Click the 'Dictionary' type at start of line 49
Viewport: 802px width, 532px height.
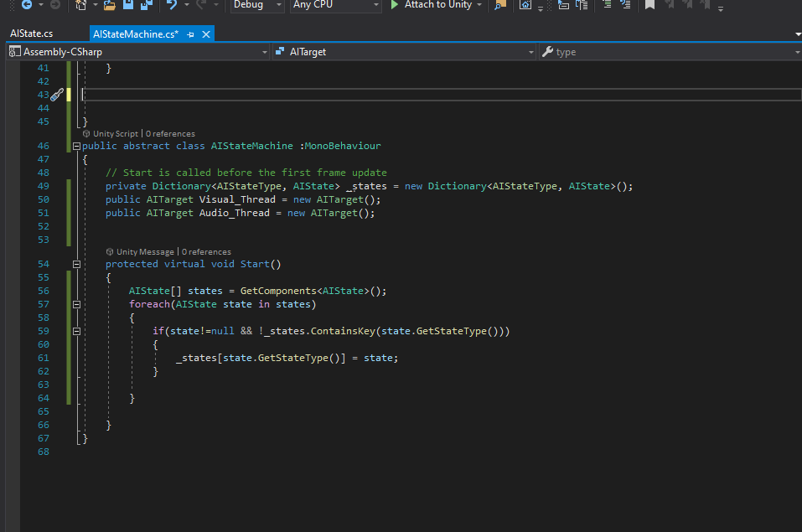[182, 186]
